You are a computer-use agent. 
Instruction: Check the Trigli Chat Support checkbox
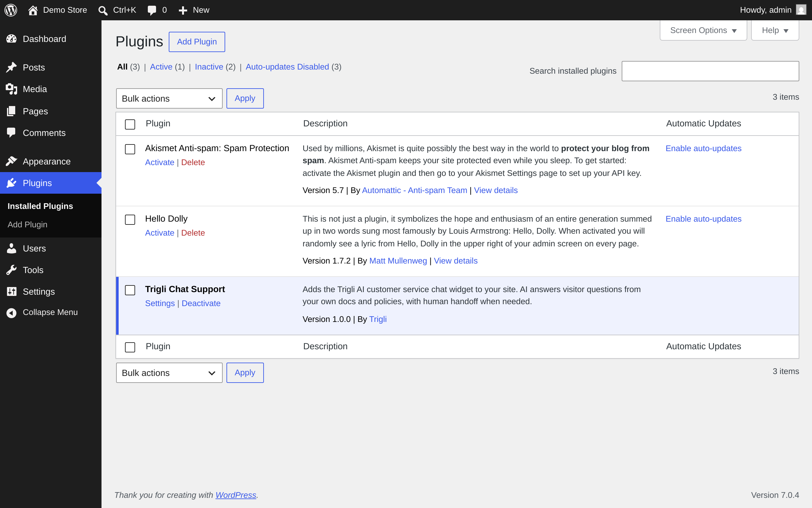click(130, 290)
